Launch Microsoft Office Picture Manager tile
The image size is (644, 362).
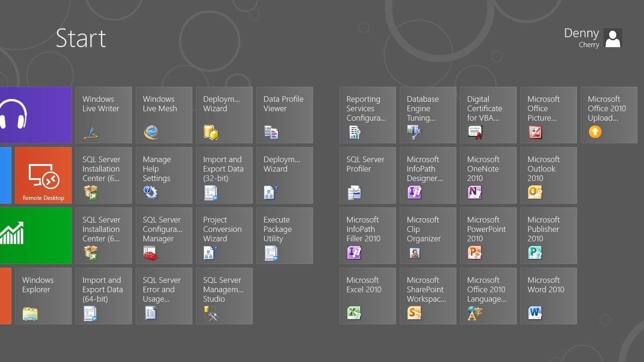(549, 115)
